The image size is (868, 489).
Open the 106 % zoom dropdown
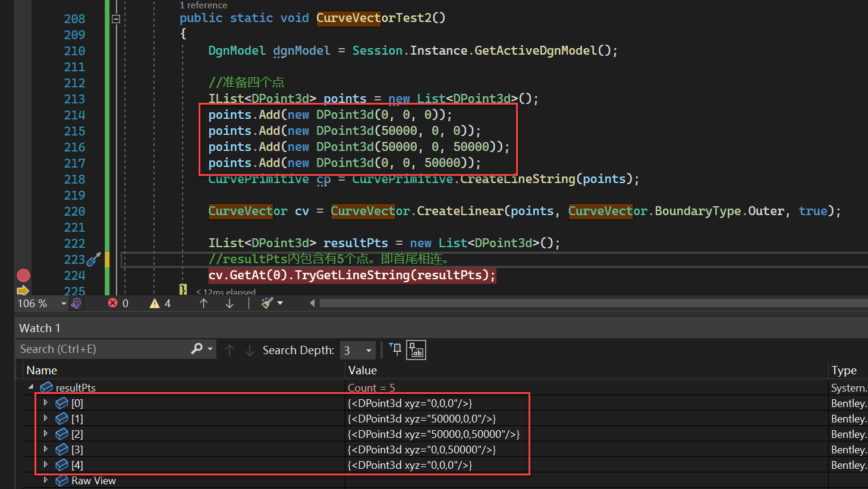point(64,304)
